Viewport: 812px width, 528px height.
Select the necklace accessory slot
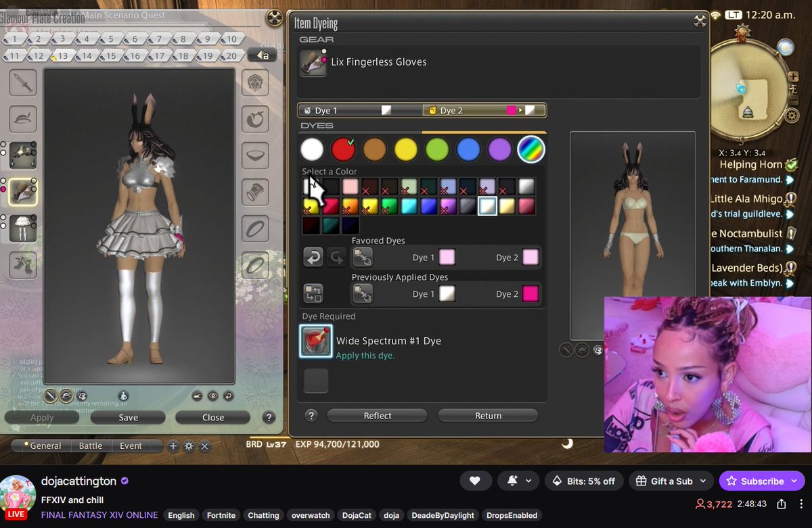(x=255, y=156)
